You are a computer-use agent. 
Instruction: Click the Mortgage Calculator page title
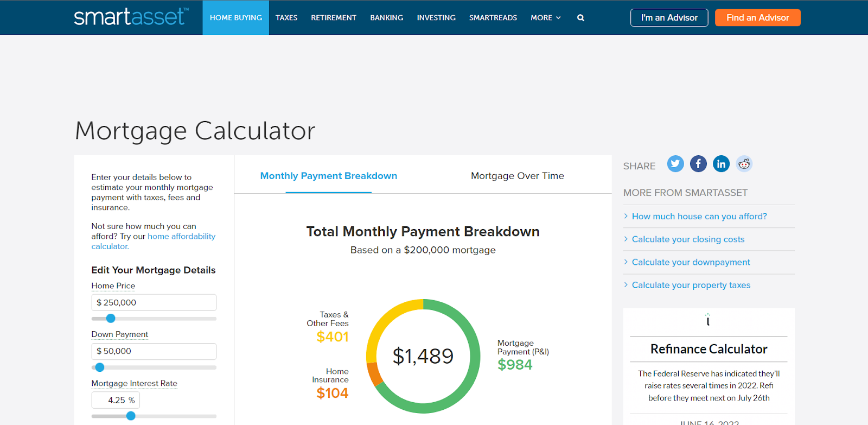tap(195, 131)
